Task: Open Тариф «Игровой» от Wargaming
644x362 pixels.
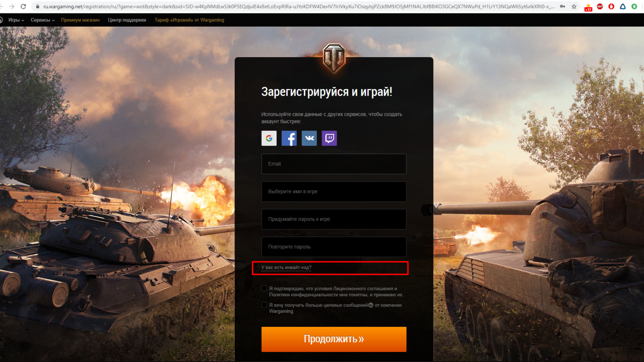Action: (x=189, y=20)
